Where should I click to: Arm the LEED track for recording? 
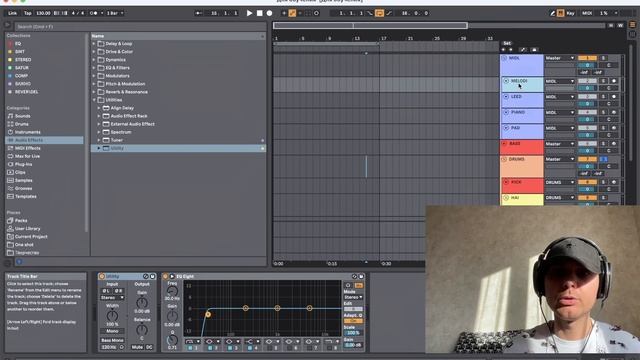pos(614,97)
